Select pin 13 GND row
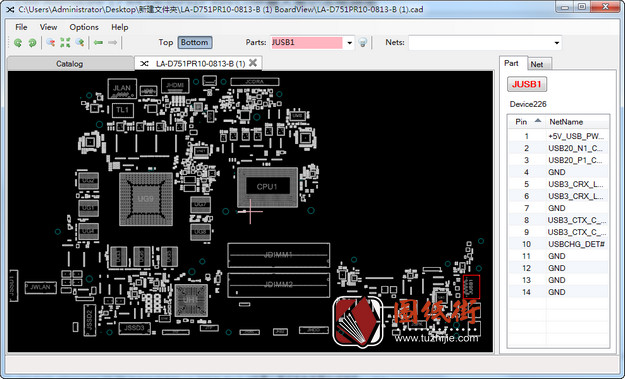Screen dimensions: 625x379 click(558, 280)
